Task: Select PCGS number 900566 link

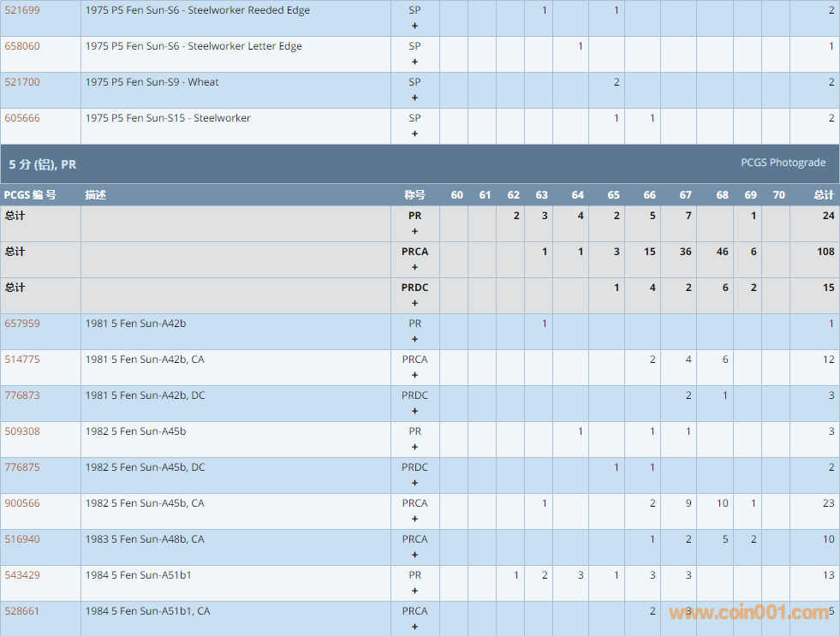Action: pyautogui.click(x=22, y=503)
